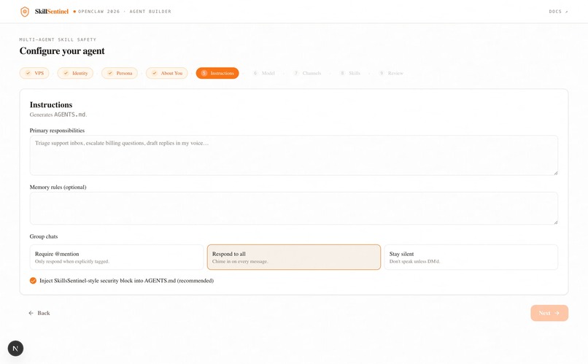
Task: Choose Respond to all group chat option
Action: pos(294,257)
